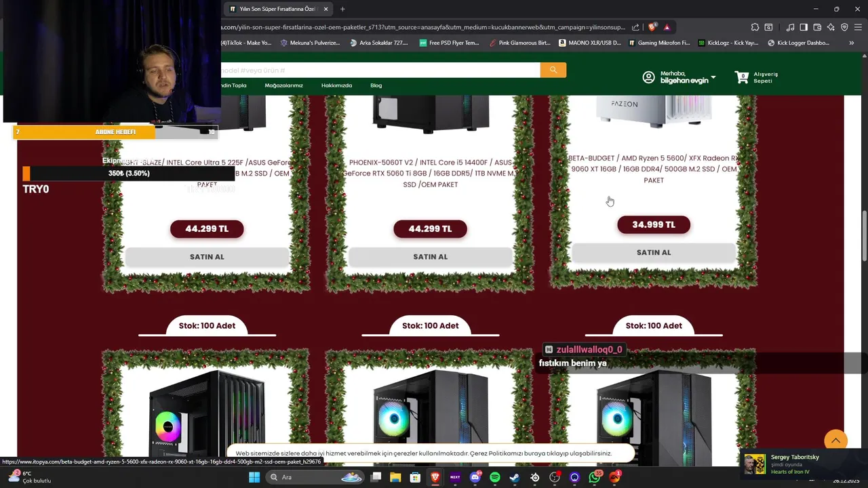
Task: Show more bookmarks chevron
Action: [851, 43]
